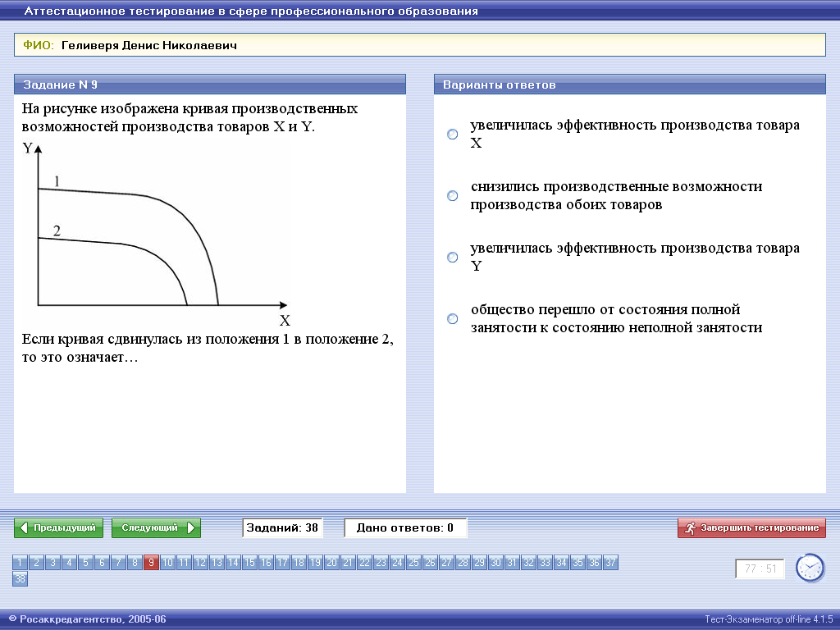Jump to question 19
The image size is (840, 630).
pos(315,563)
